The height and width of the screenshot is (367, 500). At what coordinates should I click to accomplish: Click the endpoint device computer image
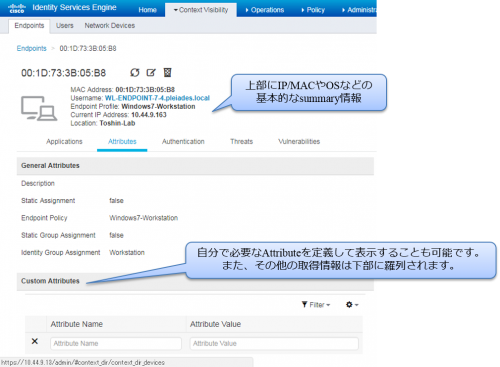(39, 108)
